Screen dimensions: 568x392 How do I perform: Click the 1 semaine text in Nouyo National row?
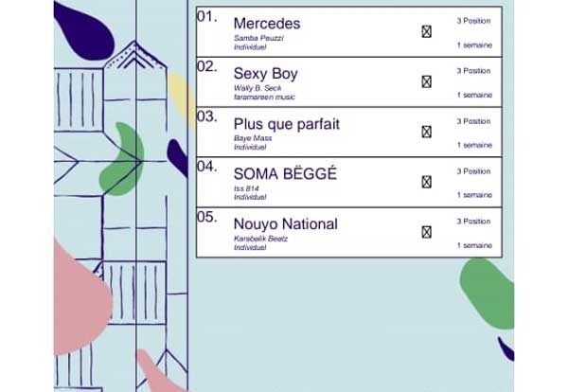(x=474, y=245)
